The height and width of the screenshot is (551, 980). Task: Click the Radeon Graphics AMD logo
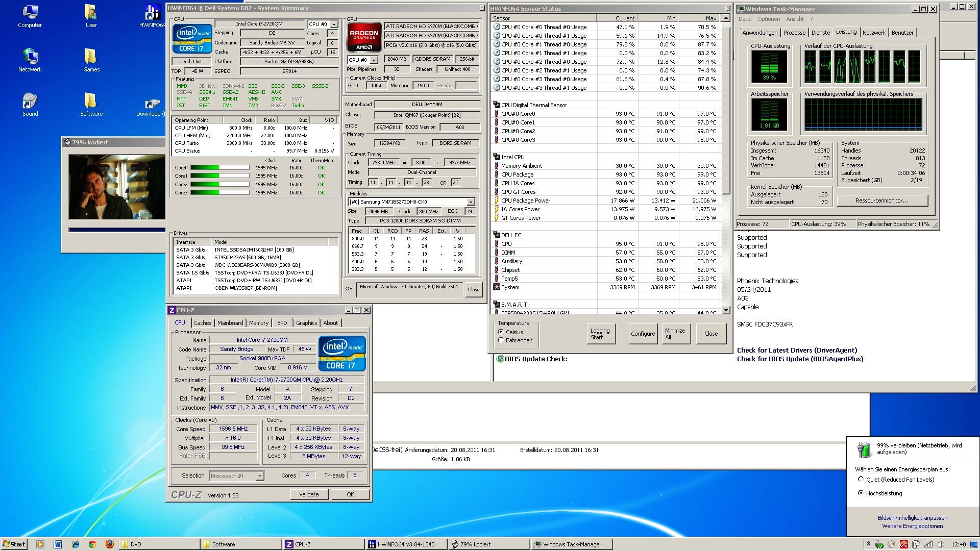(364, 37)
